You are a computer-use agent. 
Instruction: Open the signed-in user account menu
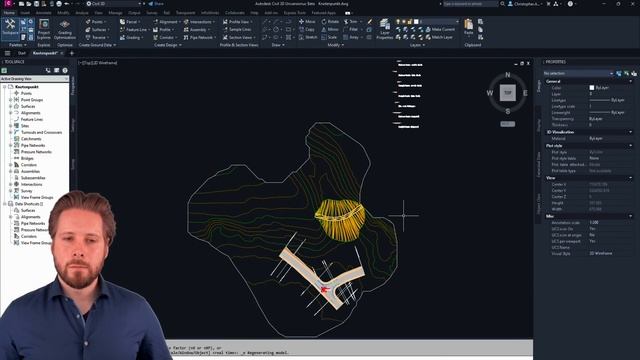525,4
